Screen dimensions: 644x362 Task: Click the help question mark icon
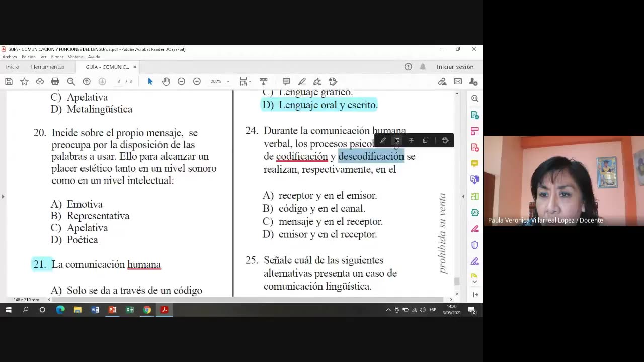click(408, 67)
